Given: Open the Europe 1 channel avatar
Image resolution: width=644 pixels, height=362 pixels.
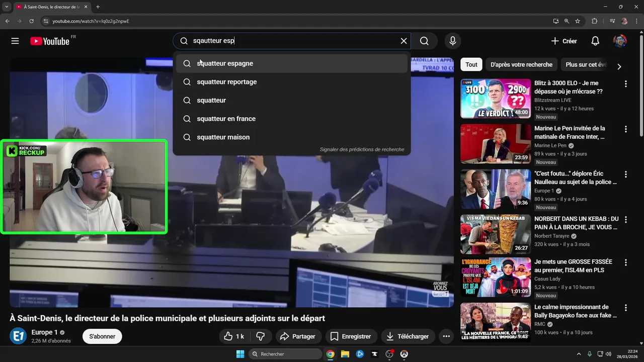Looking at the screenshot, I should click(x=18, y=336).
